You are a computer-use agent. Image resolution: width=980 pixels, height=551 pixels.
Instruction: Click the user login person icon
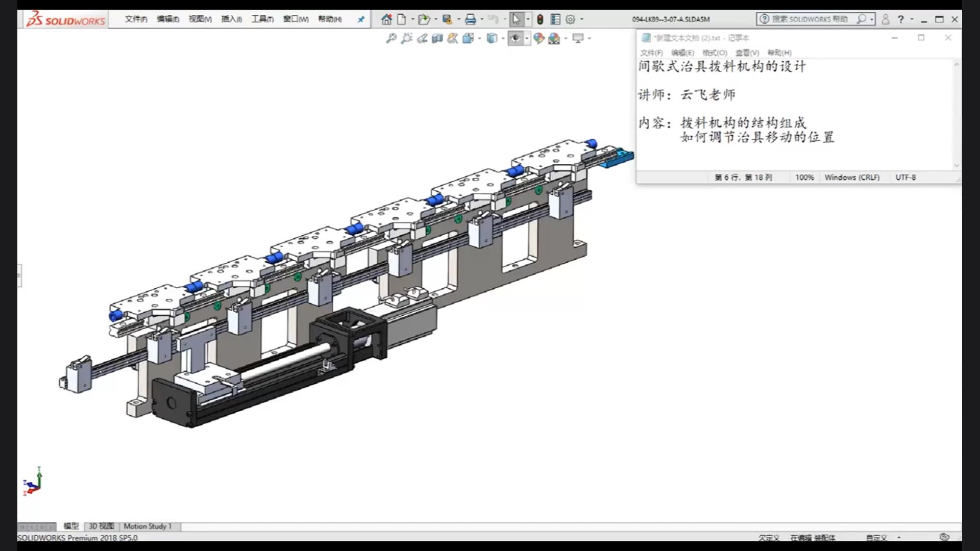886,19
